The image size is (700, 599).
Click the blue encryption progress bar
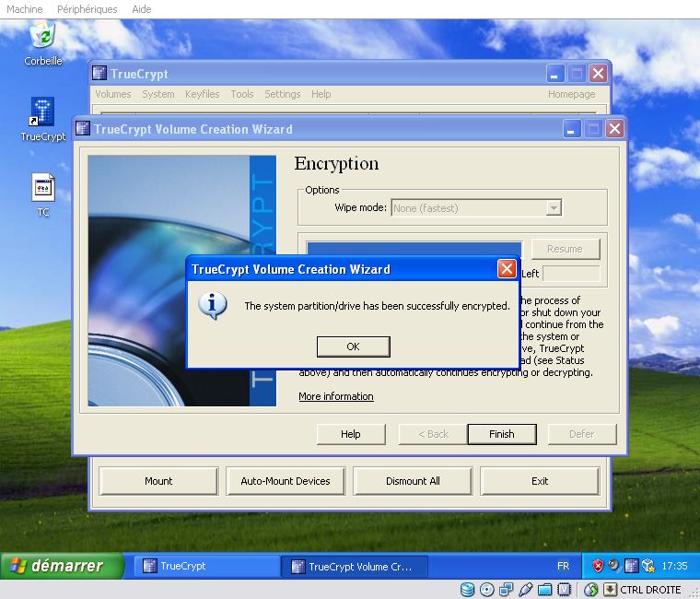coord(414,249)
